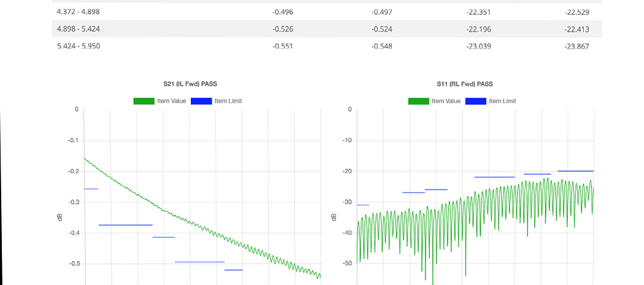
Task: Click the -22.413 table cell
Action: click(x=577, y=29)
